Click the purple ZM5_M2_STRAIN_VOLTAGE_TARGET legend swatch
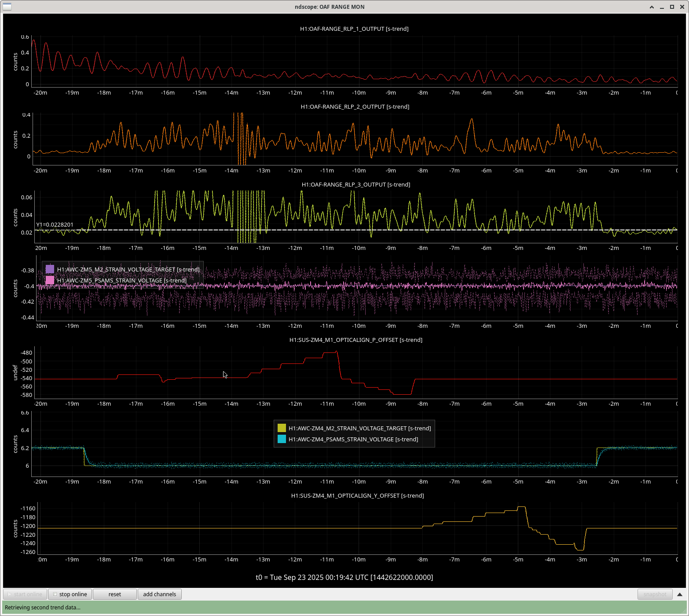This screenshot has height=616, width=689. pyautogui.click(x=50, y=269)
